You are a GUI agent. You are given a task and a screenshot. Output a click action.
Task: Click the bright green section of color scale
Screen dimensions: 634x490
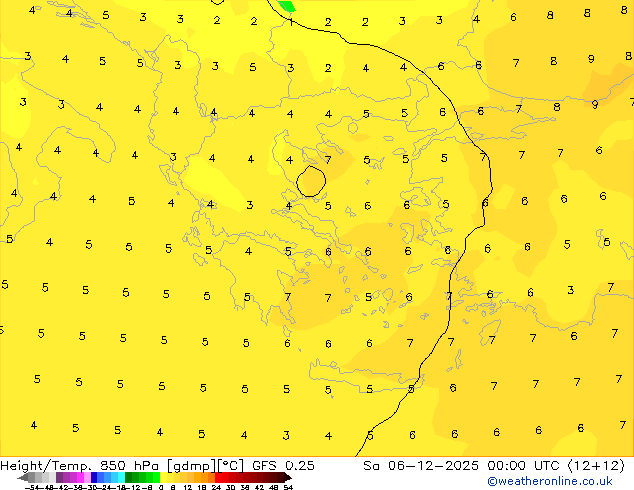pos(156,477)
